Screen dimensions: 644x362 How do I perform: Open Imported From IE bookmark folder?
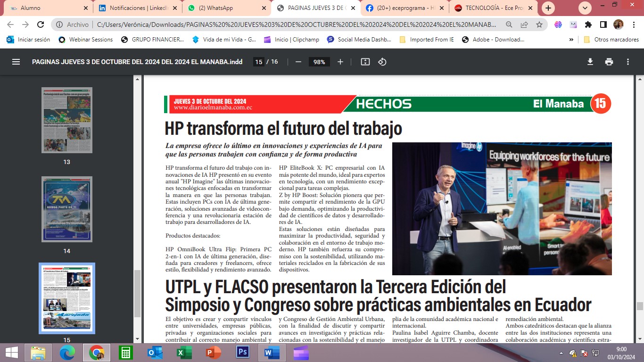coord(427,40)
